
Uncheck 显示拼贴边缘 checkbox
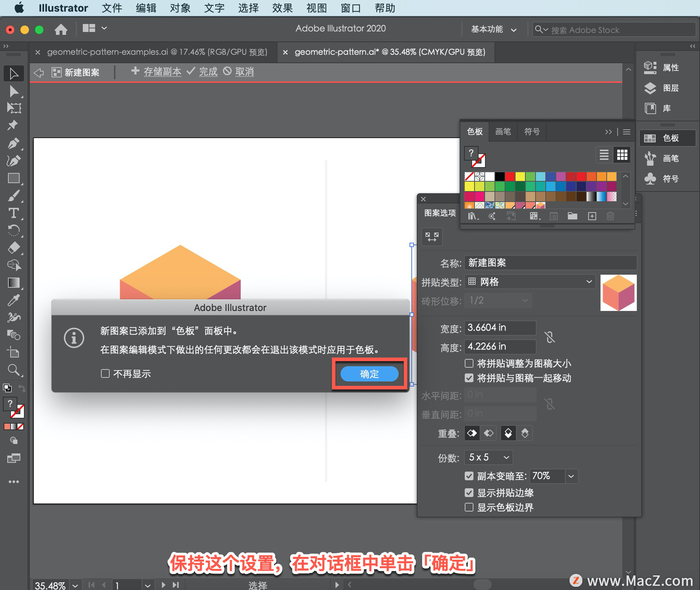[469, 493]
